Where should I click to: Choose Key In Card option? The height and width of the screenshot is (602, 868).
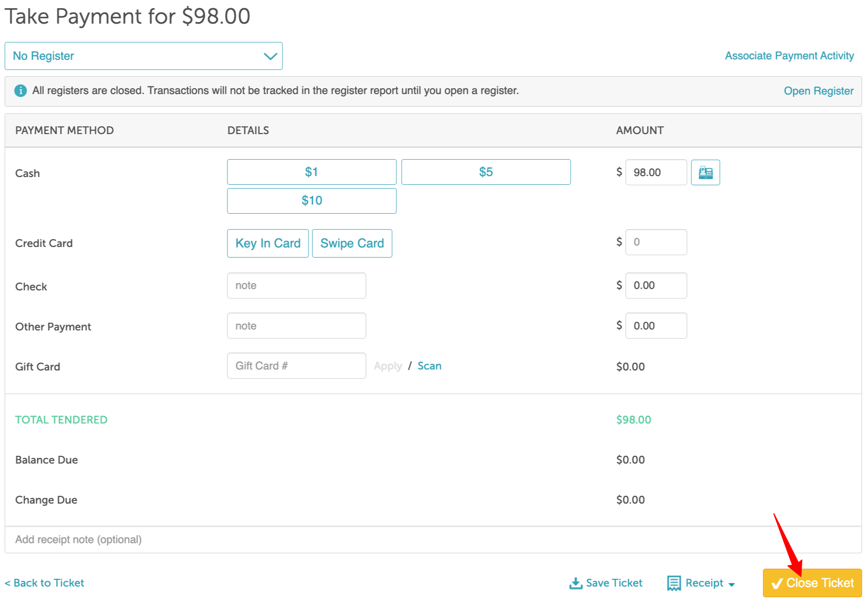(268, 243)
